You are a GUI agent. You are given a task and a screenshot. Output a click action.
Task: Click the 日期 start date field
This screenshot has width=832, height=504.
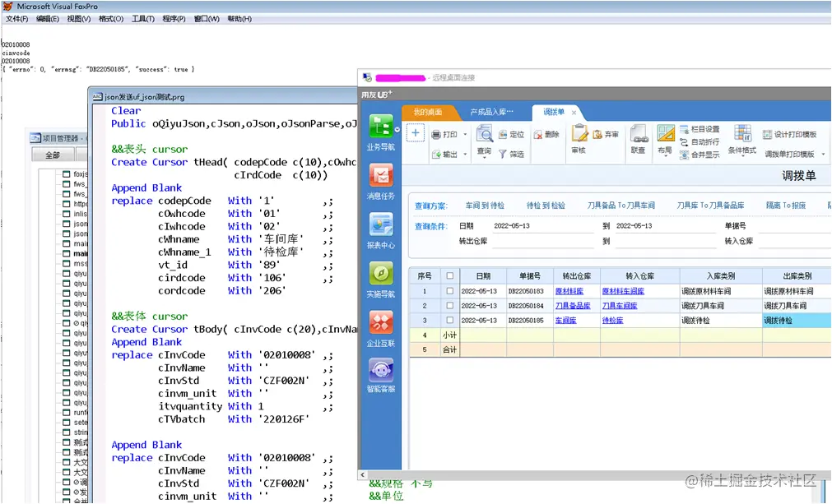(542, 226)
